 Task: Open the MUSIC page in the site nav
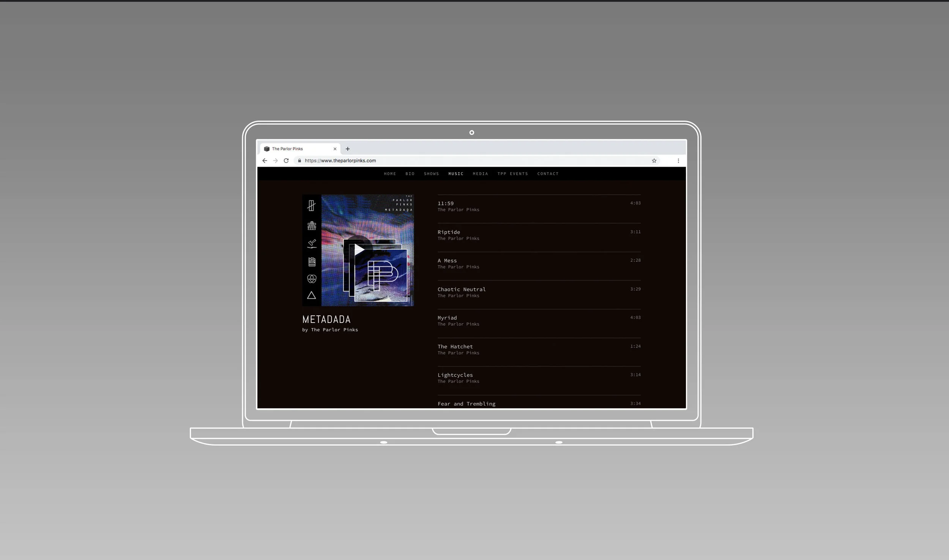click(x=456, y=174)
